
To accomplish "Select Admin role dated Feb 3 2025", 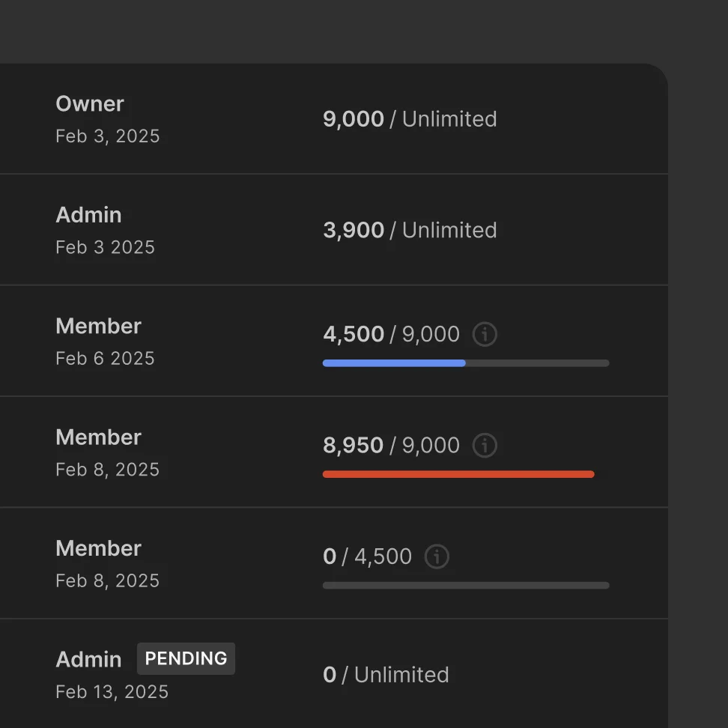I will 88,215.
